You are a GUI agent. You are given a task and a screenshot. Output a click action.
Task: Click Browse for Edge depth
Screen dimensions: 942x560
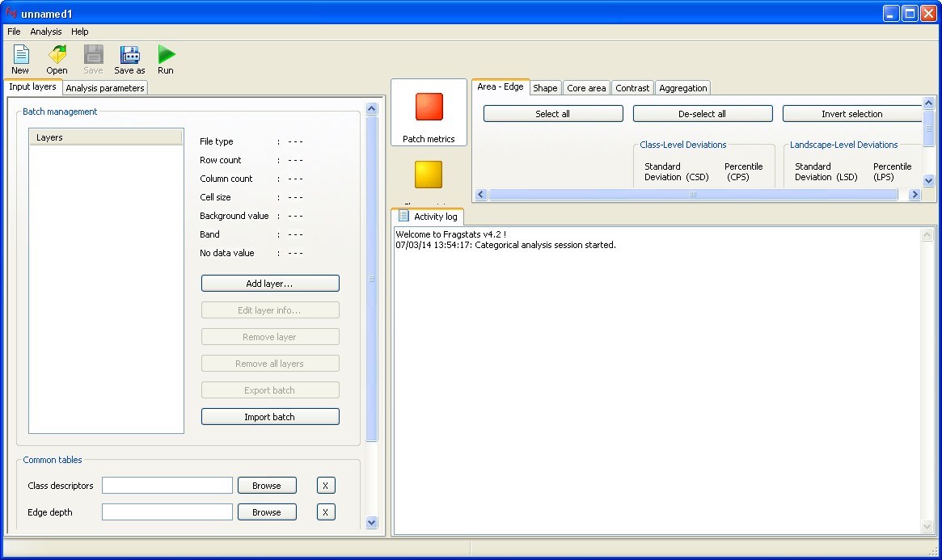[267, 512]
